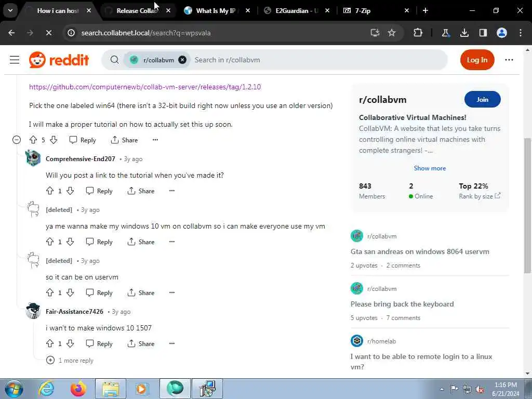
Task: Open 'Gta san andreas on windows 8064 uservm' post
Action: (x=420, y=252)
